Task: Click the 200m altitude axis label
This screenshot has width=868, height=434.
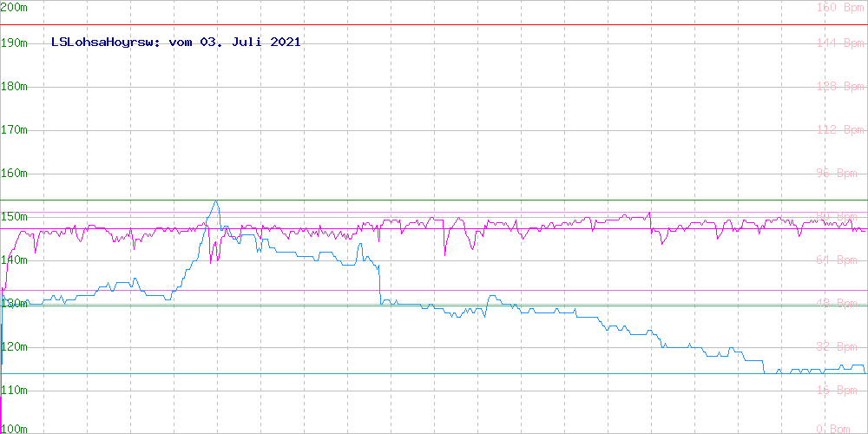Action: (x=15, y=7)
